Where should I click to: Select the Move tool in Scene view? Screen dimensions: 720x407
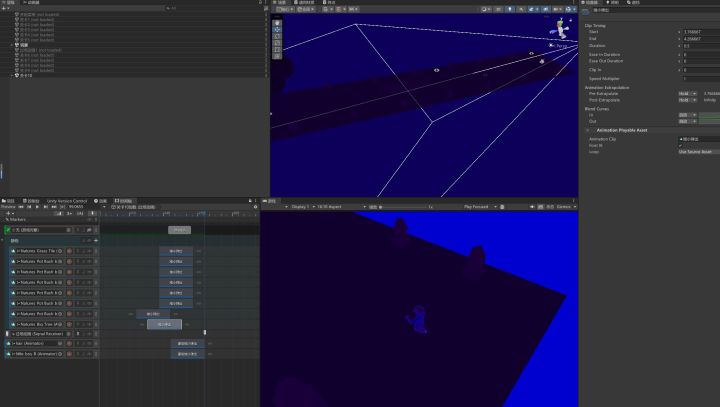[x=277, y=29]
